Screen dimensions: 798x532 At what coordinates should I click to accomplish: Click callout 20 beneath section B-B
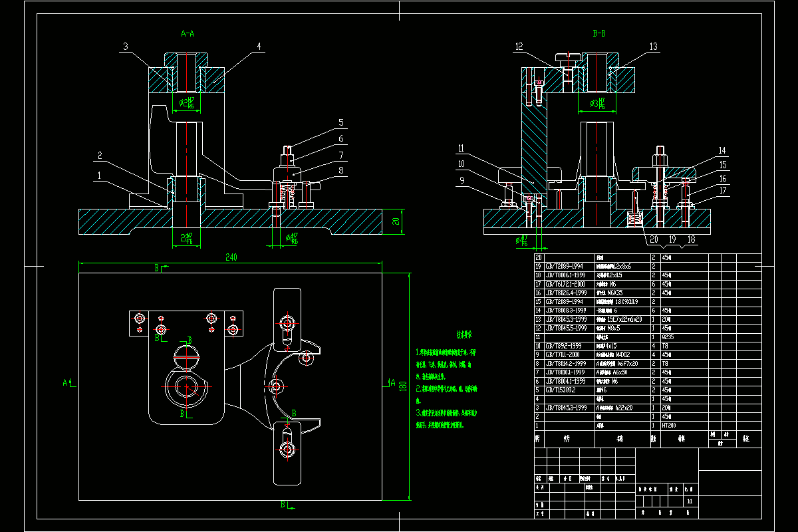pyautogui.click(x=654, y=239)
